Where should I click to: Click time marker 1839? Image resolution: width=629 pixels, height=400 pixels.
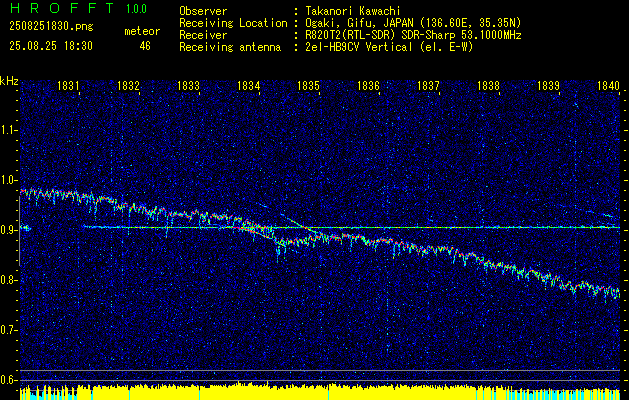[x=548, y=85]
